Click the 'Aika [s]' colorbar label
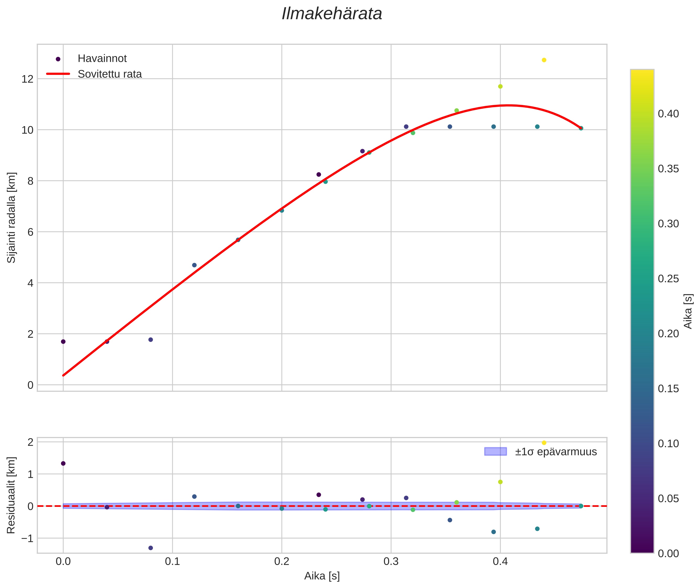 (688, 311)
